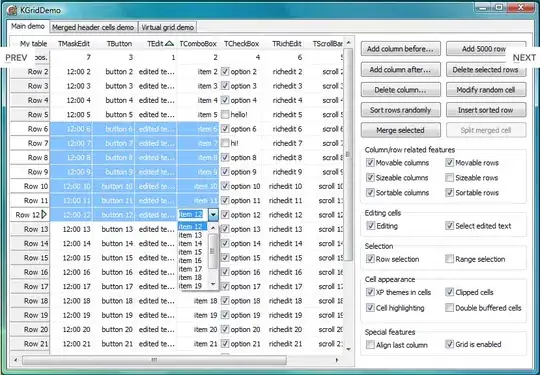Click the Add column before button
540x375 pixels.
point(401,49)
